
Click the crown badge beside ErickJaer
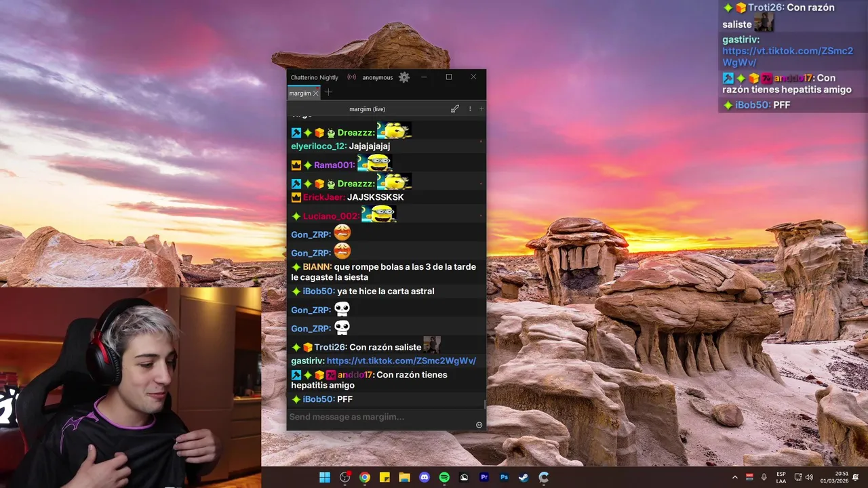click(x=296, y=197)
